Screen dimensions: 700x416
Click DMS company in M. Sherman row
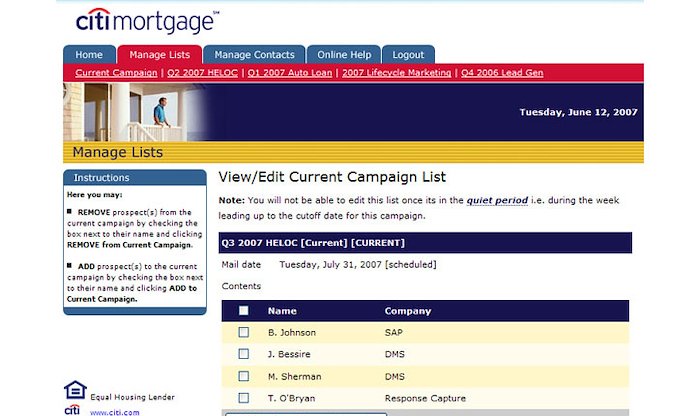(395, 377)
